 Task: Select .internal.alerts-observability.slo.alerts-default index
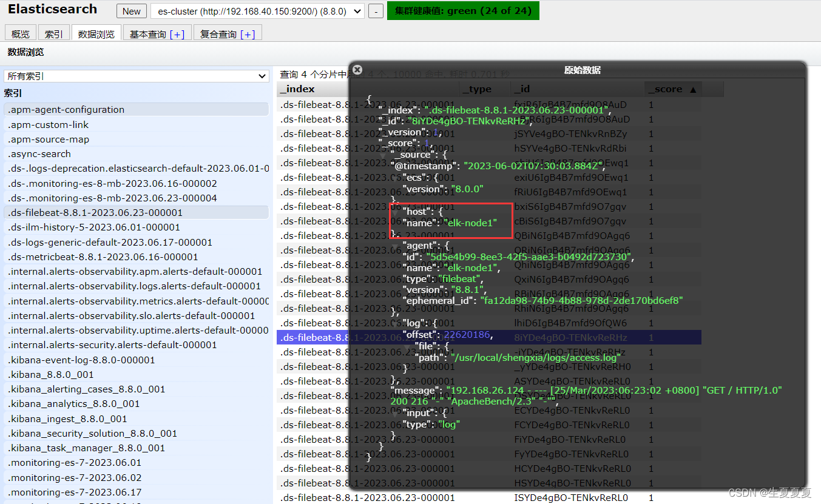[x=137, y=315]
